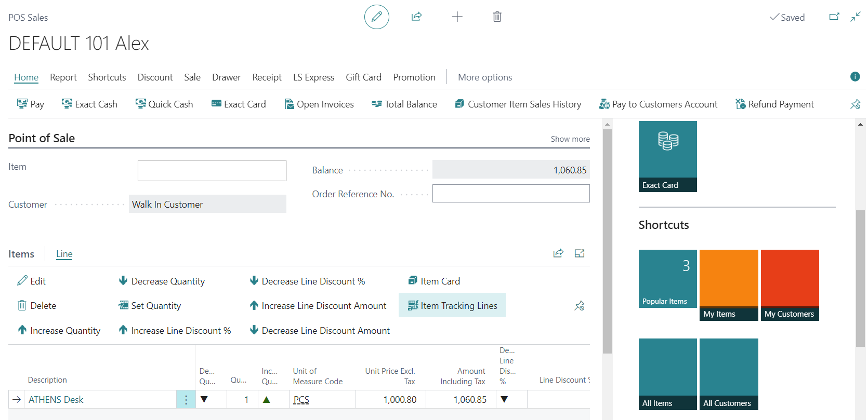Screen dimensions: 868x420
Task: Open the Gift Card tab
Action: click(363, 77)
